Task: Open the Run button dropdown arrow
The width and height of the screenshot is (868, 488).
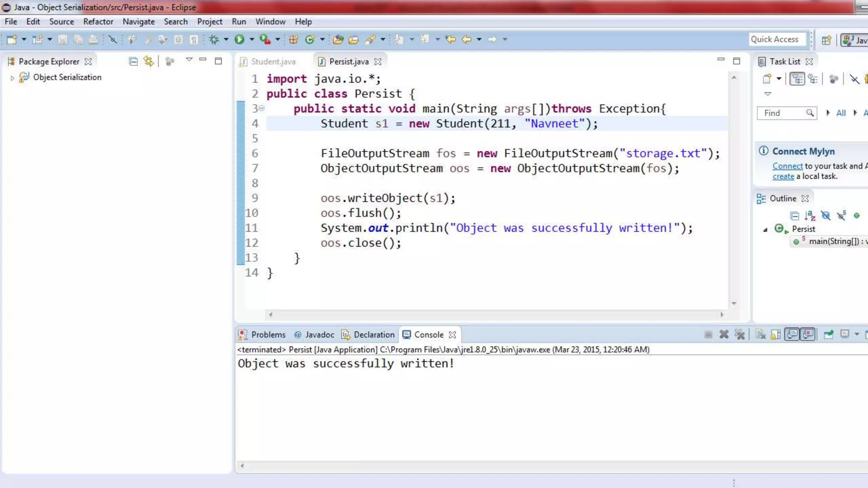Action: [252, 39]
